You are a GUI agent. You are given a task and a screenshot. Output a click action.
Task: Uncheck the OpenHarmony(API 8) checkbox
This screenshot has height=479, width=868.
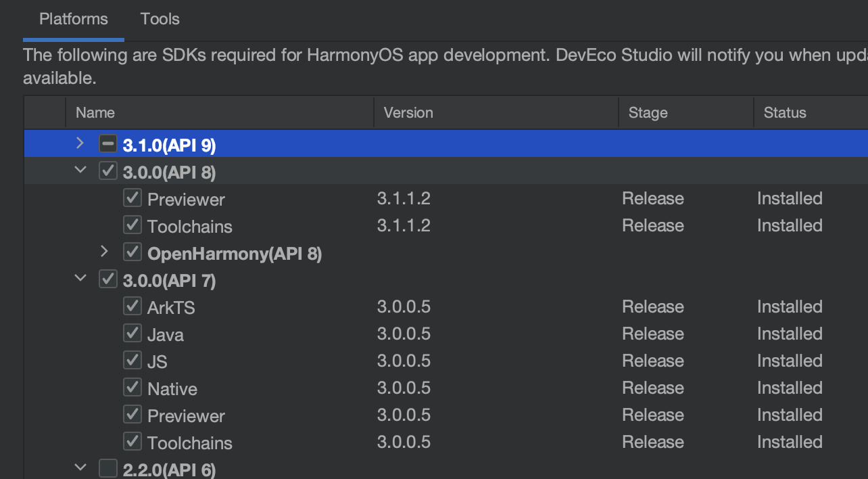click(132, 252)
